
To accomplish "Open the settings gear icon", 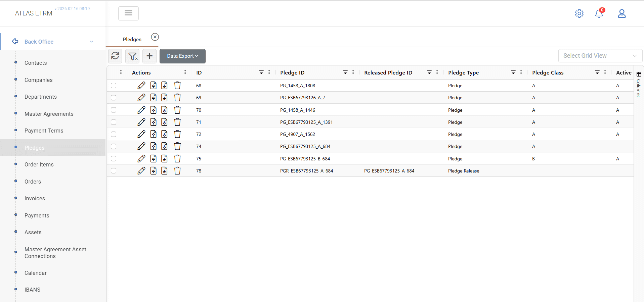I will pos(579,13).
